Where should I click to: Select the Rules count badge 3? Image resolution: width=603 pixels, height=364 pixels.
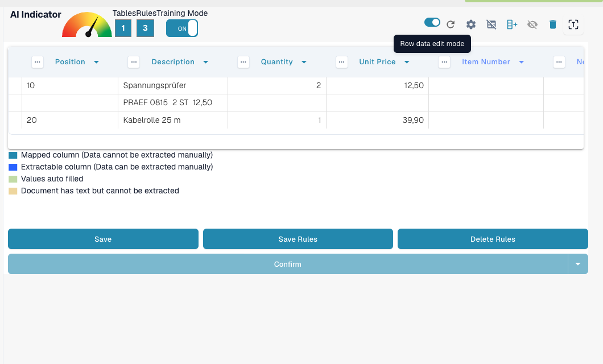pos(146,28)
